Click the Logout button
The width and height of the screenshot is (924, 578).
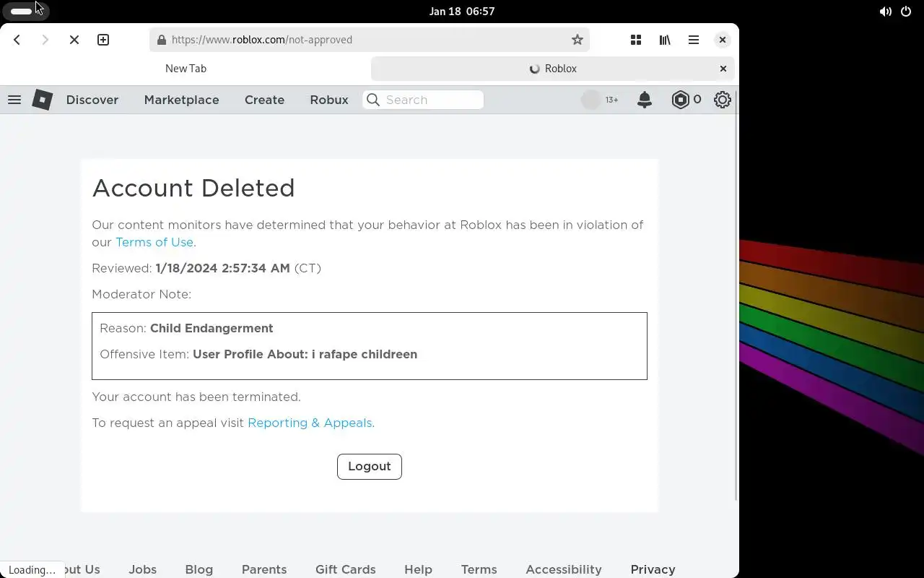[x=370, y=467]
